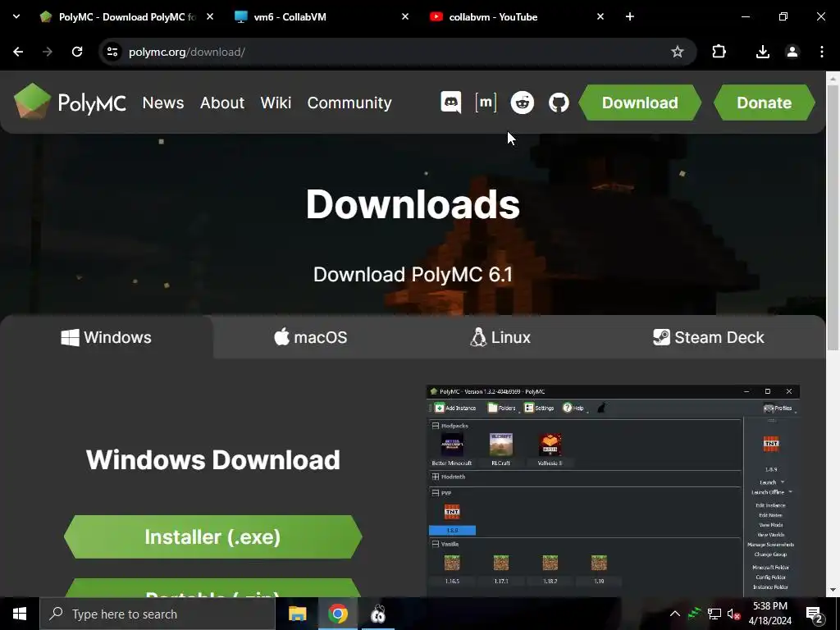
Task: Show Chrome downloads tray icon
Action: pos(763,52)
